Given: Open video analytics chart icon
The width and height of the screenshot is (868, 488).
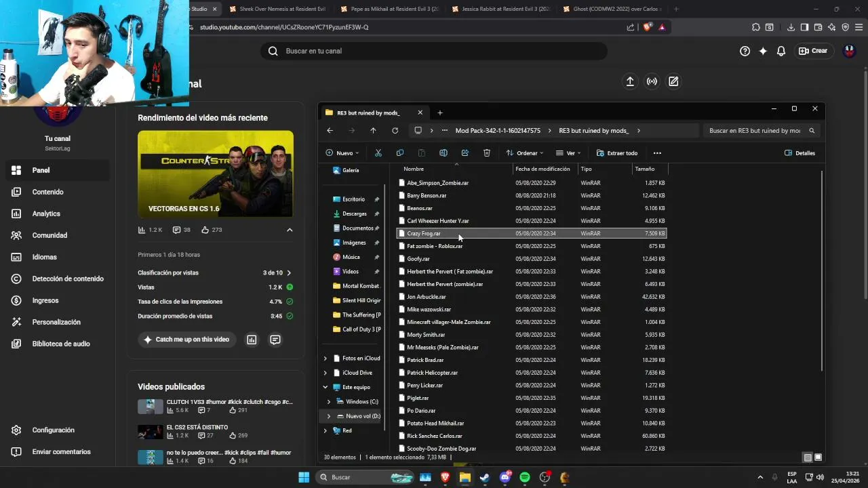Looking at the screenshot, I should tap(252, 340).
